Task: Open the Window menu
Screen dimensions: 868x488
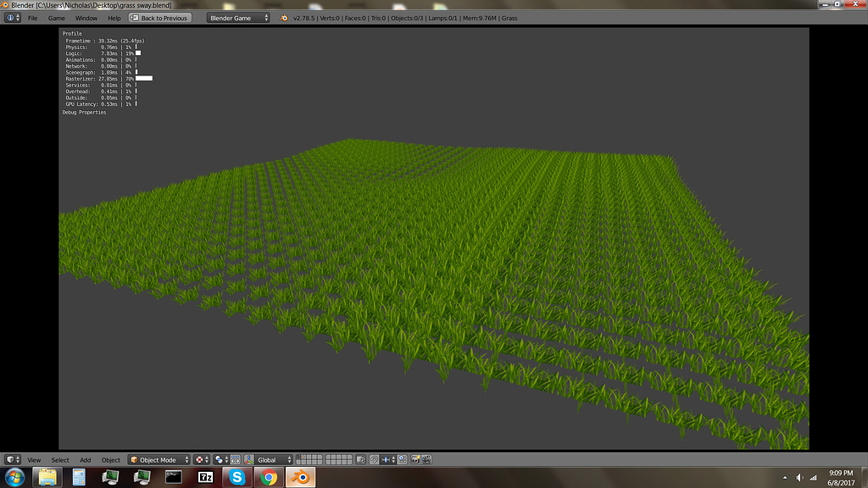Action: (x=86, y=19)
